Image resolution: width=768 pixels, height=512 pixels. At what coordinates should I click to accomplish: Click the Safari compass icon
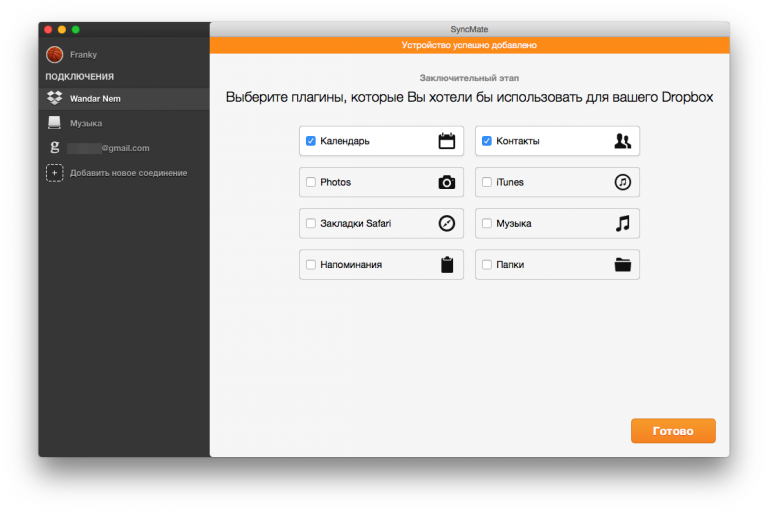coord(446,223)
